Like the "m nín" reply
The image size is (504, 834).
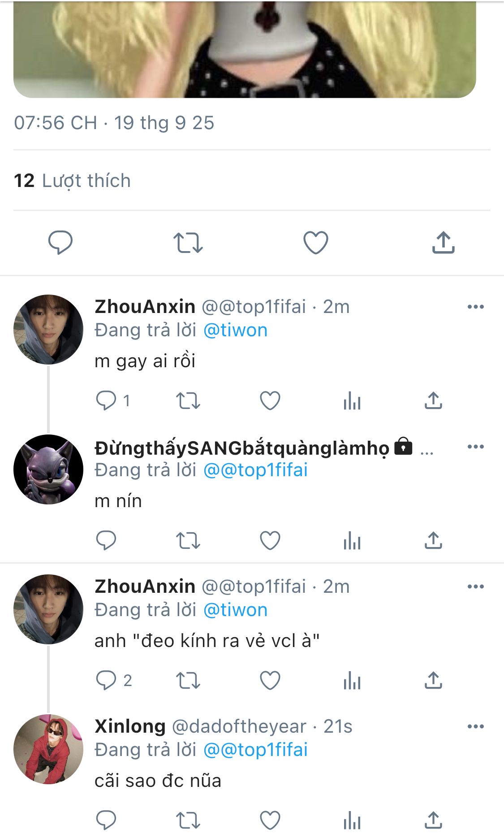click(x=270, y=541)
